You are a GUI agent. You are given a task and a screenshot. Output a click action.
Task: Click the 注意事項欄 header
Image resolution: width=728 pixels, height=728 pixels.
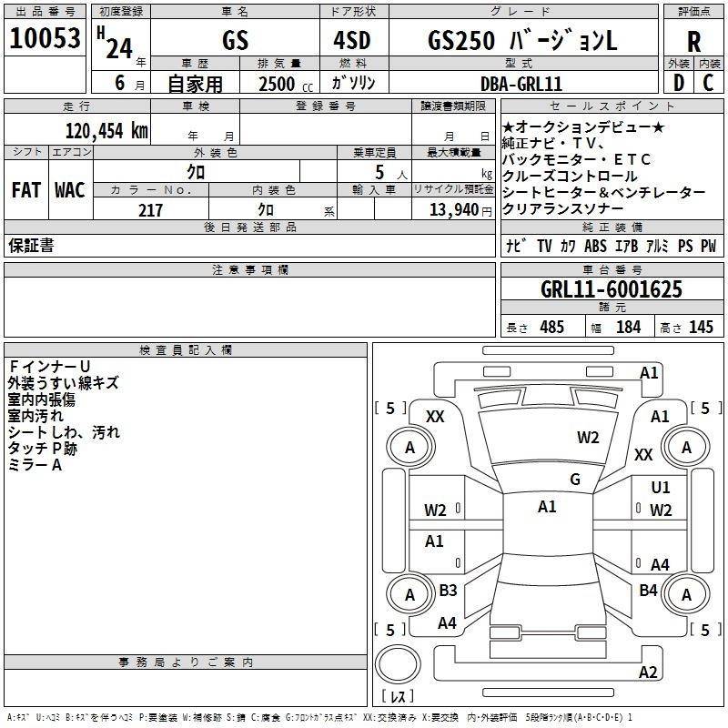(249, 269)
